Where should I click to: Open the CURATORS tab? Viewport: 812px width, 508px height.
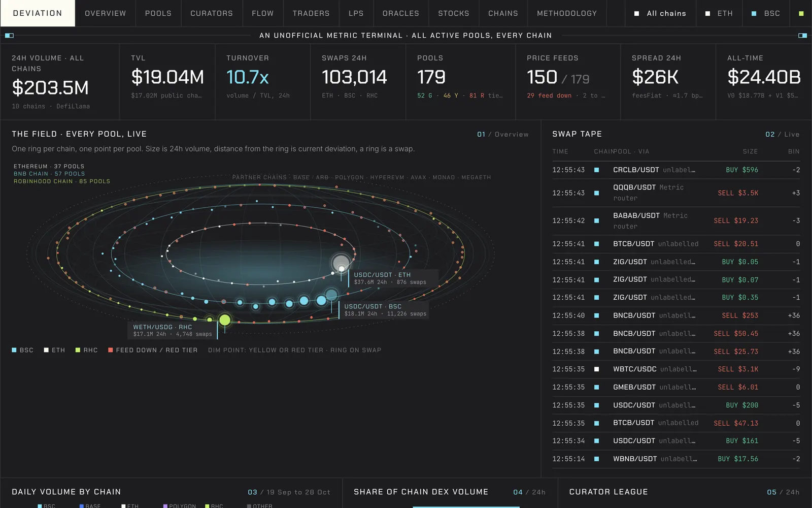click(x=212, y=13)
